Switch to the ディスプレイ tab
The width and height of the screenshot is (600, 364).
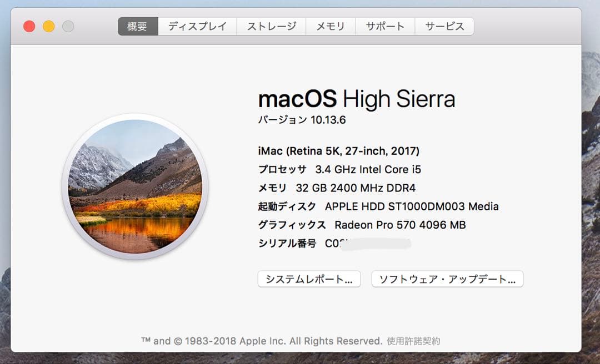click(197, 26)
